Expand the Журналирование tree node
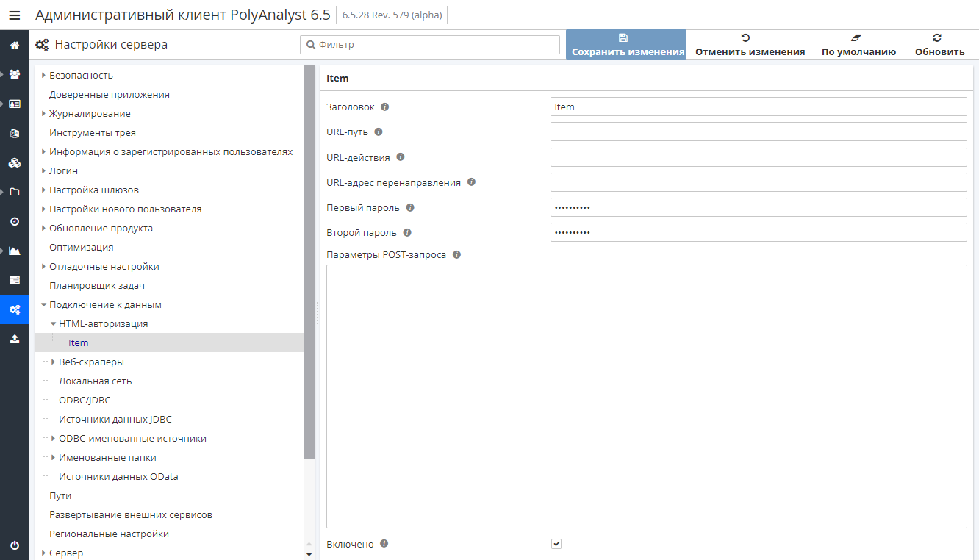Viewport: 979px width, 560px height. [x=44, y=113]
